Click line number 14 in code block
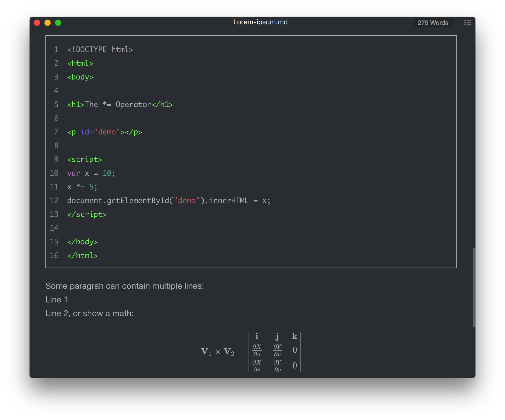The width and height of the screenshot is (505, 420). coord(54,228)
